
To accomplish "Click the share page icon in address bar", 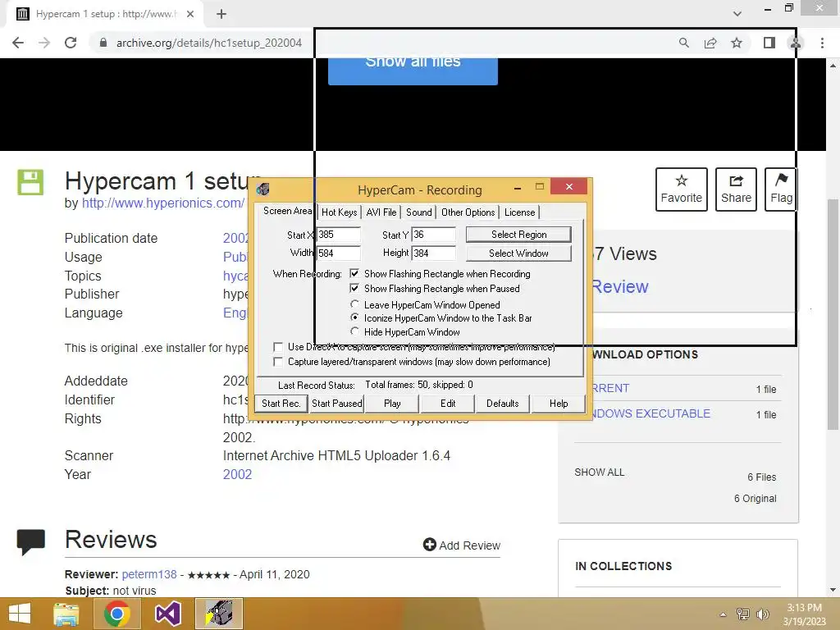I will point(710,43).
